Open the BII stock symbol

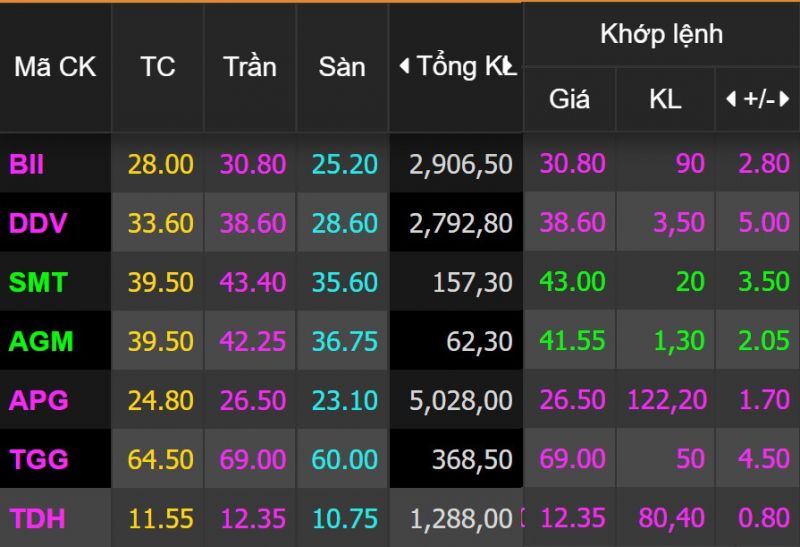(x=27, y=164)
